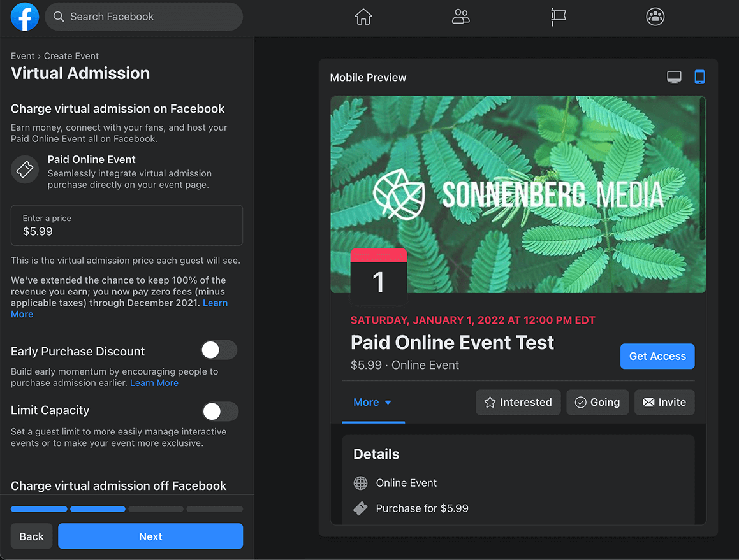Click the first step progress segment
The image size is (739, 560).
[x=39, y=509]
